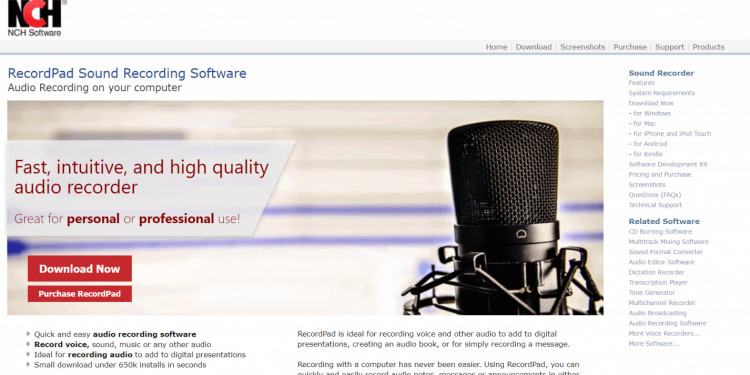This screenshot has width=750, height=375.
Task: Select the for iPhone and iPod Touch link
Action: pos(672,133)
